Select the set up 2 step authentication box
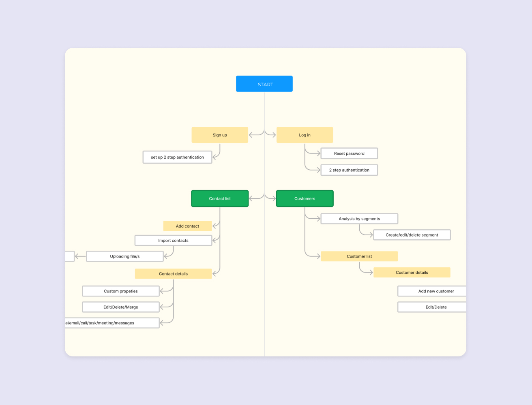Image resolution: width=532 pixels, height=405 pixels. point(177,157)
